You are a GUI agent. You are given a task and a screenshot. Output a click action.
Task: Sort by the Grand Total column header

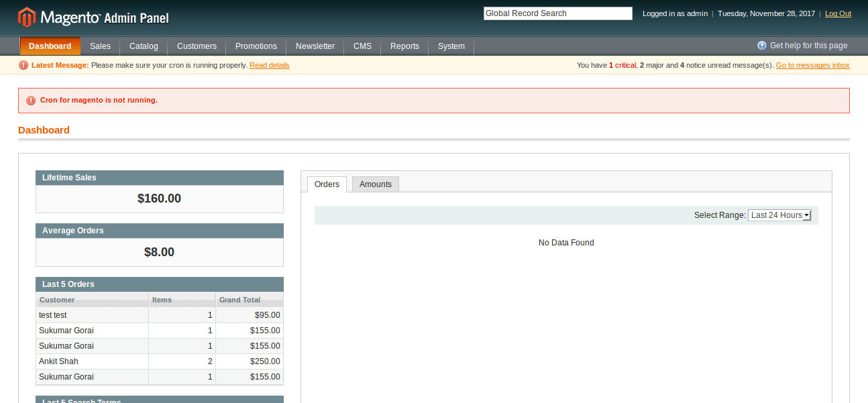[239, 300]
